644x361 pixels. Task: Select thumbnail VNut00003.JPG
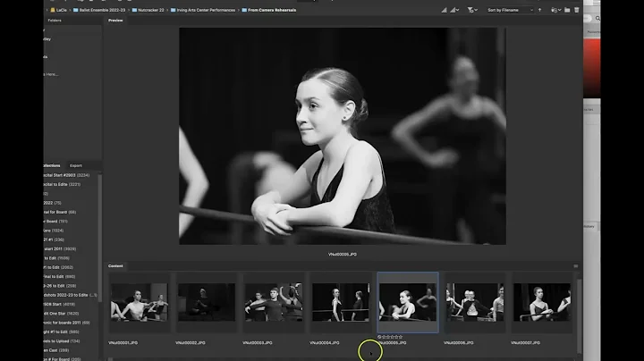(274, 302)
